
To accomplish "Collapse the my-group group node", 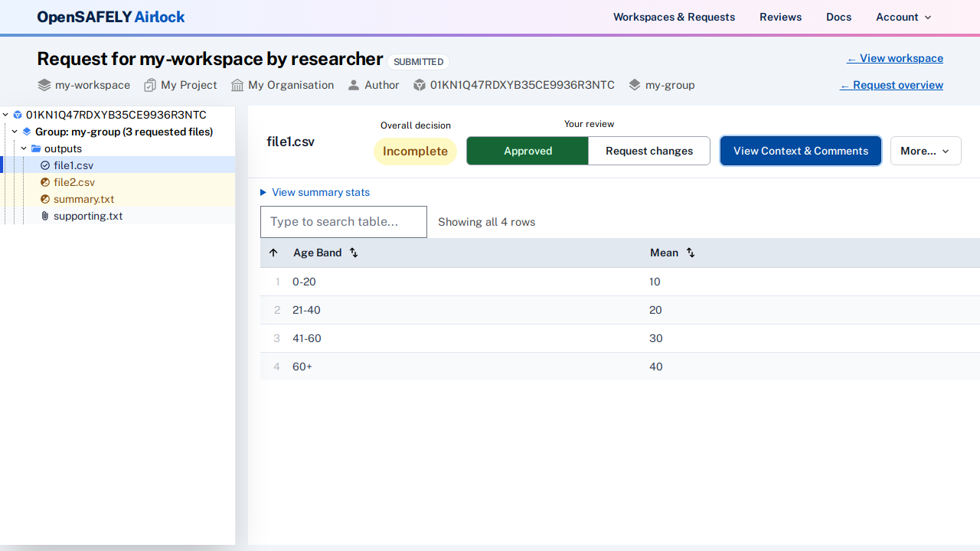I will click(x=15, y=132).
